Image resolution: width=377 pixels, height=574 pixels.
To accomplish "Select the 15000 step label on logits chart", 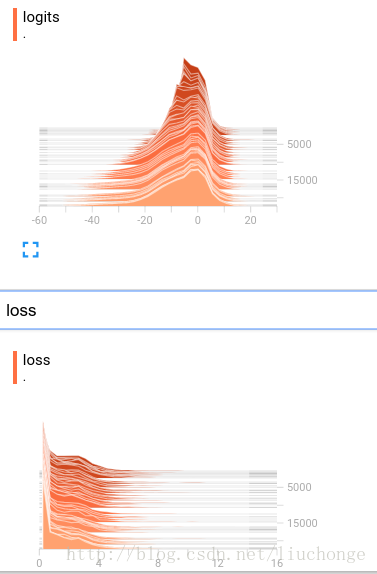I will pos(302,180).
